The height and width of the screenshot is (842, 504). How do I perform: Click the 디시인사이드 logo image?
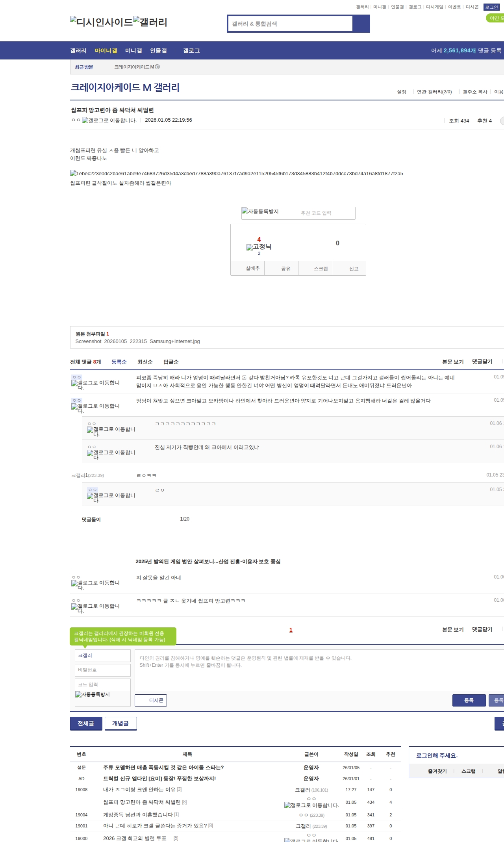click(x=101, y=22)
